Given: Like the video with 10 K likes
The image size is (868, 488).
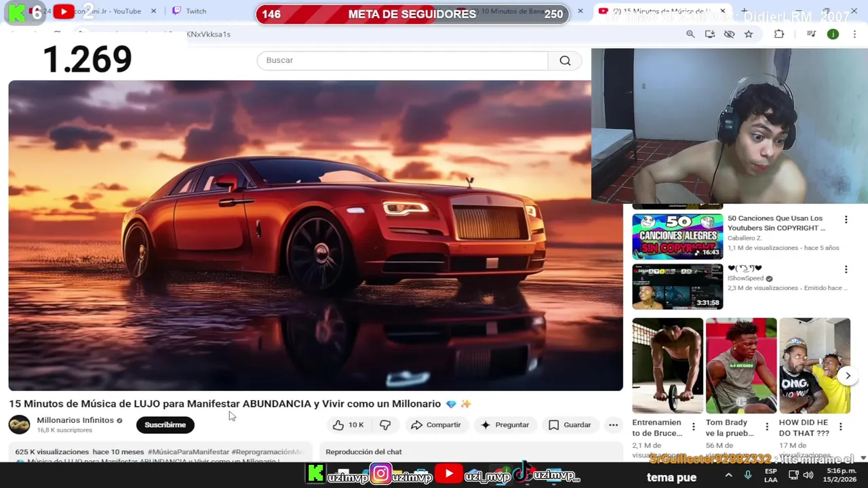Looking at the screenshot, I should pos(349,425).
